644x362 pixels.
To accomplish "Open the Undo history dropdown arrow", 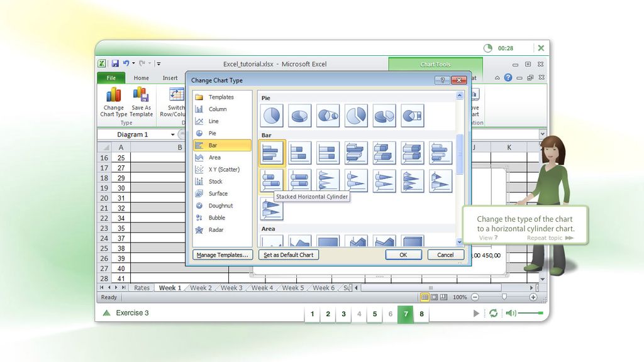I will pyautogui.click(x=133, y=63).
